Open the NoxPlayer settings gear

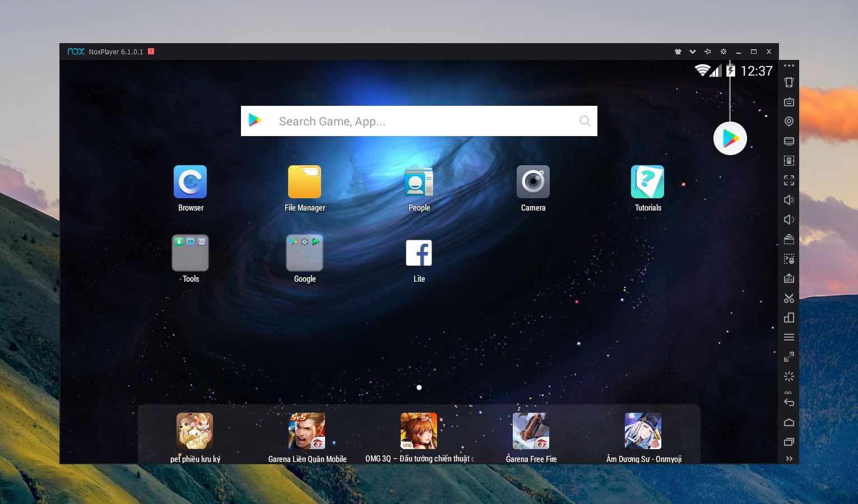point(723,52)
